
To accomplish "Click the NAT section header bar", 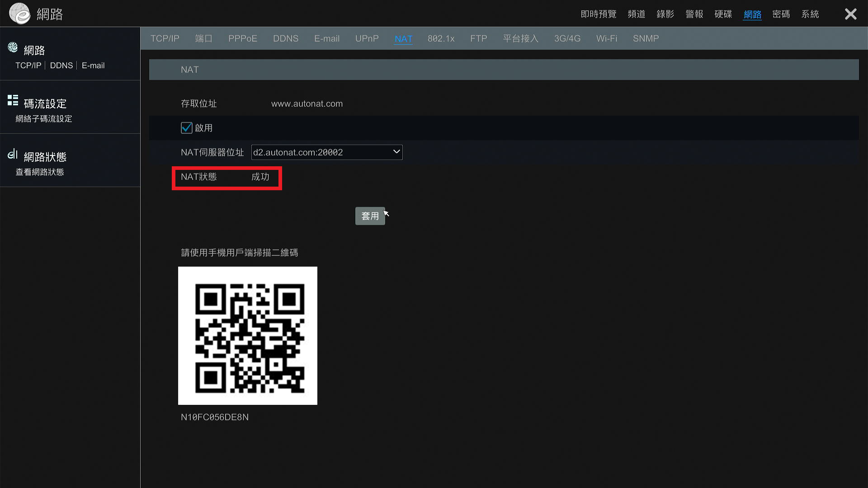I will (x=504, y=70).
